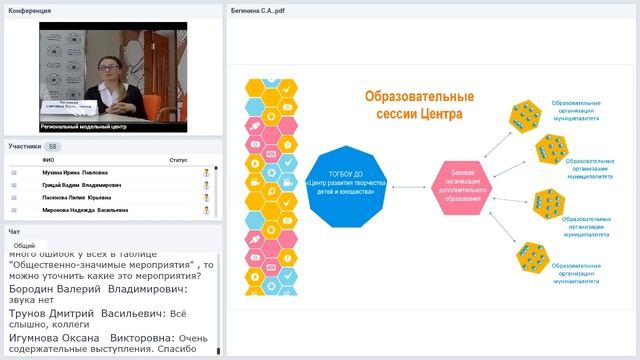Image resolution: width=640 pixels, height=360 pixels.
Task: Click the Статус column header
Action: point(178,160)
